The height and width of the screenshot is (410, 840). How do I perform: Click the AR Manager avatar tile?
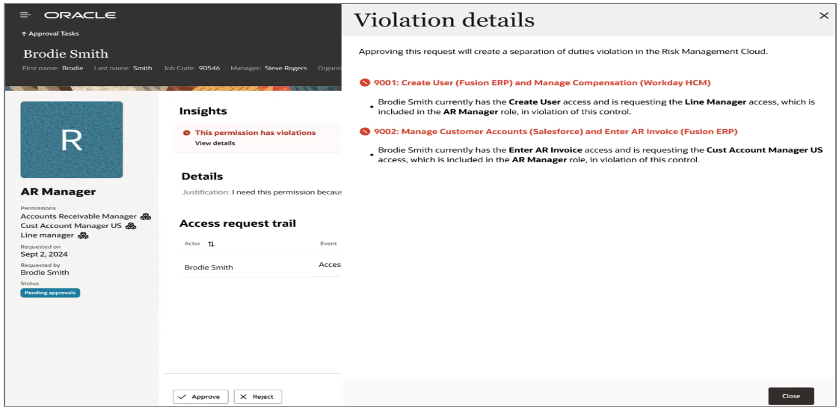click(71, 139)
